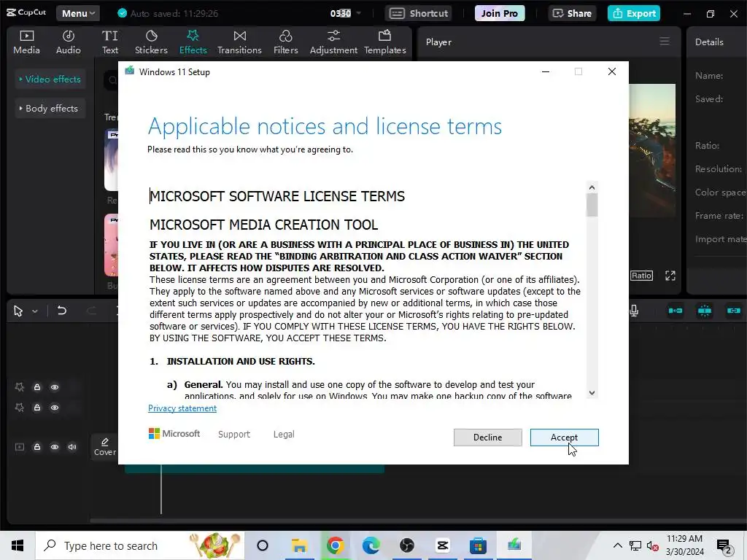Viewport: 747px width, 560px height.
Task: Hide the first effects track
Action: 55,387
